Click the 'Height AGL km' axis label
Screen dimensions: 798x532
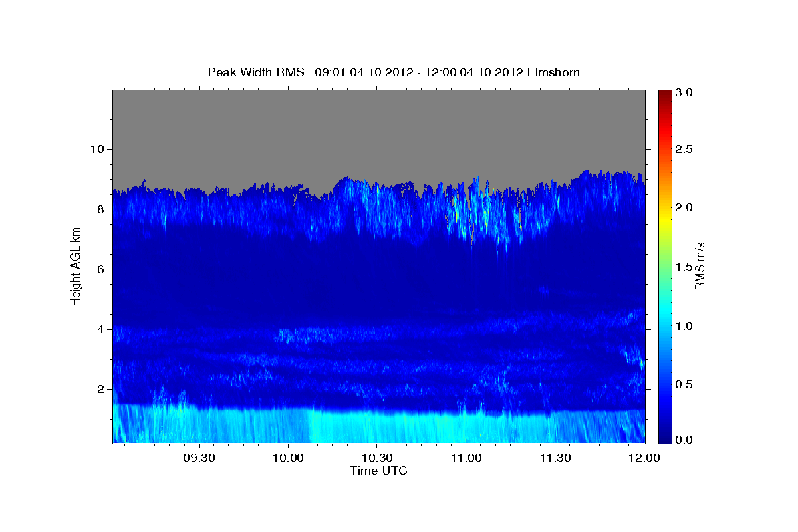pyautogui.click(x=76, y=266)
